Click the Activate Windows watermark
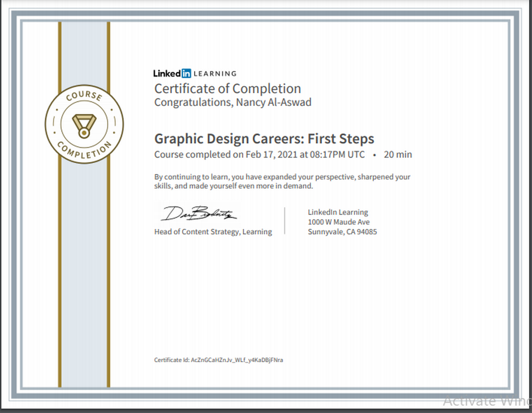The image size is (532, 413). pyautogui.click(x=487, y=401)
